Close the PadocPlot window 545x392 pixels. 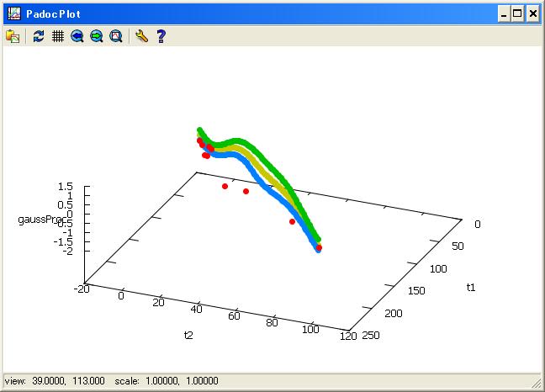pyautogui.click(x=532, y=13)
